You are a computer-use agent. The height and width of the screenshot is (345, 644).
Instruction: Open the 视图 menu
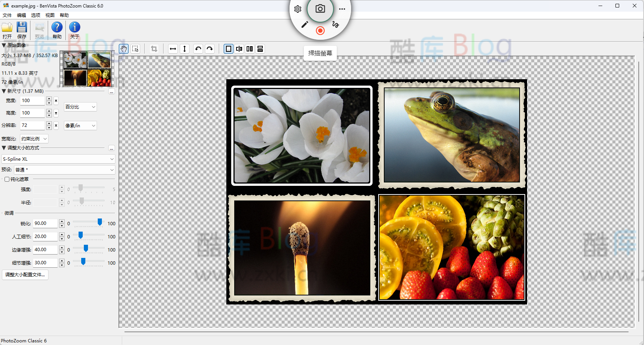pos(50,15)
